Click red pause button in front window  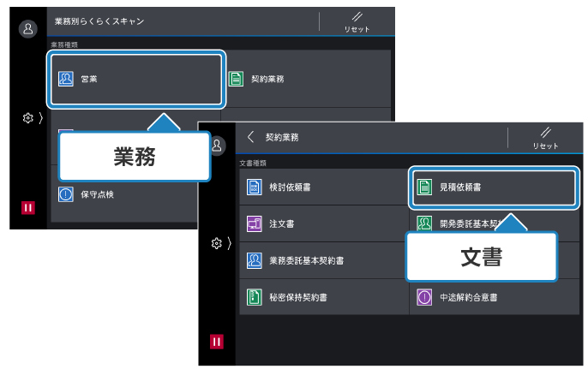point(217,342)
